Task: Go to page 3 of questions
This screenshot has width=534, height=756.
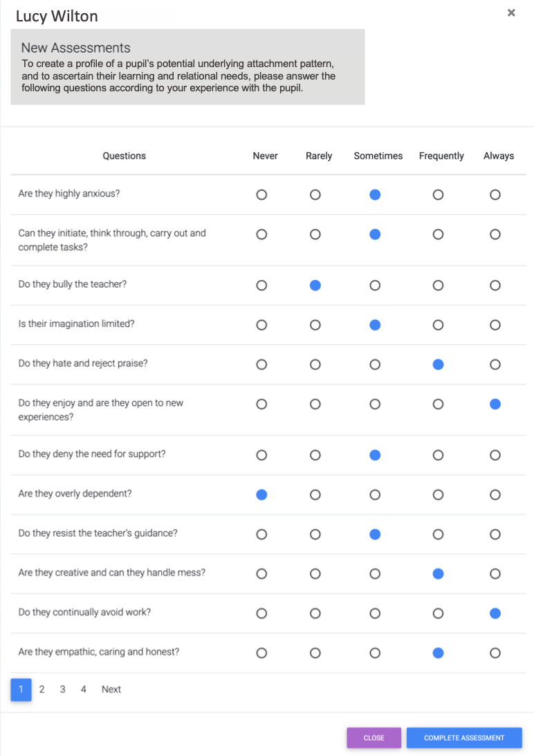Action: point(63,690)
